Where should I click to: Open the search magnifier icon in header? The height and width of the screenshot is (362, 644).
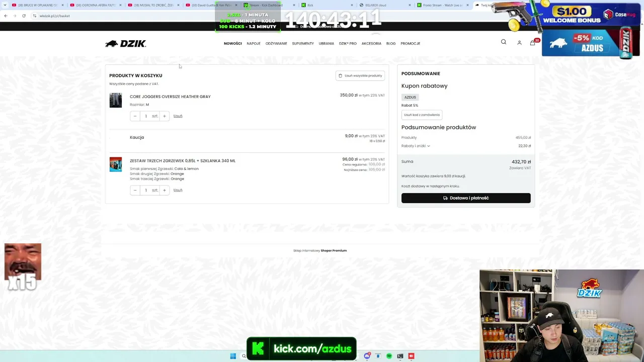point(504,42)
